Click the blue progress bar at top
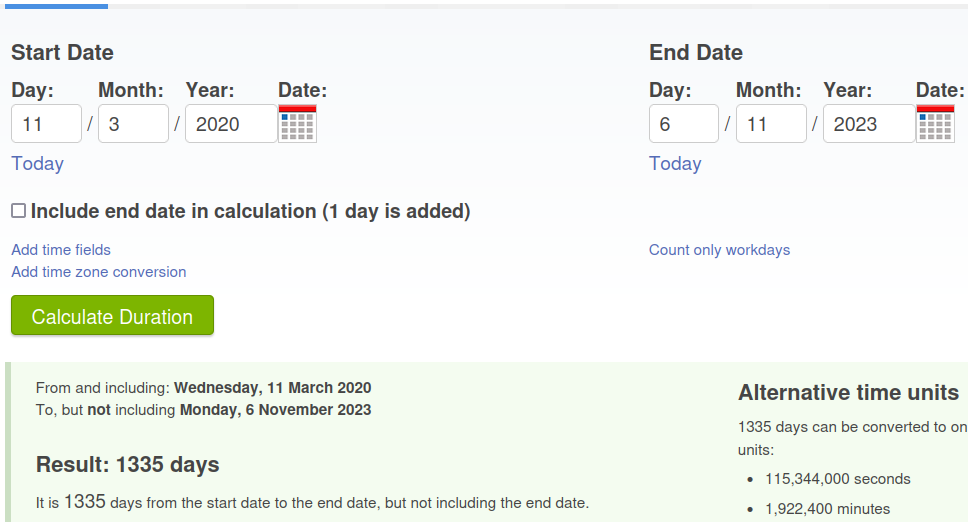 coord(56,6)
